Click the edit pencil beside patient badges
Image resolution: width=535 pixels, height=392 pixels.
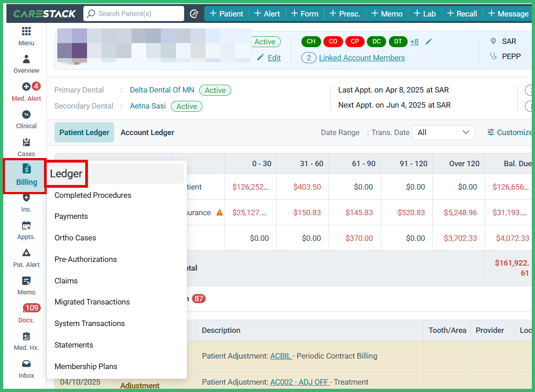[x=429, y=42]
